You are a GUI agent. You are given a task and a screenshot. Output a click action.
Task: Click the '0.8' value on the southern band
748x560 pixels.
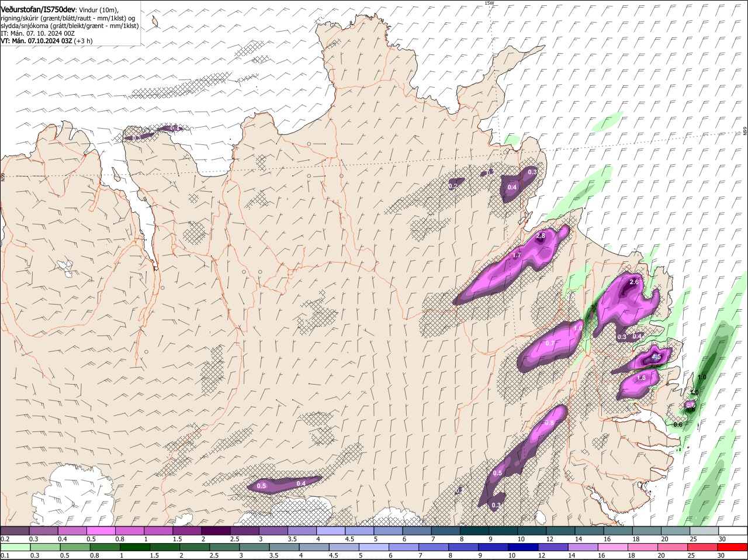tap(549, 423)
